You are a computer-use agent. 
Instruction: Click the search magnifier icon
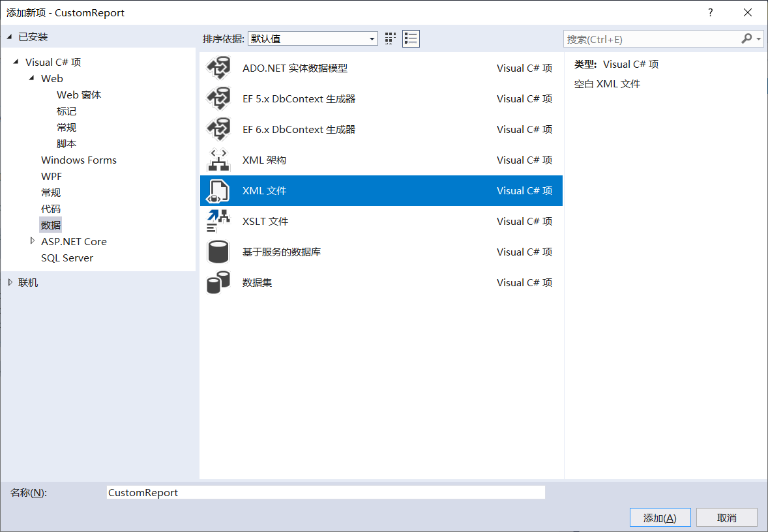[x=746, y=39]
